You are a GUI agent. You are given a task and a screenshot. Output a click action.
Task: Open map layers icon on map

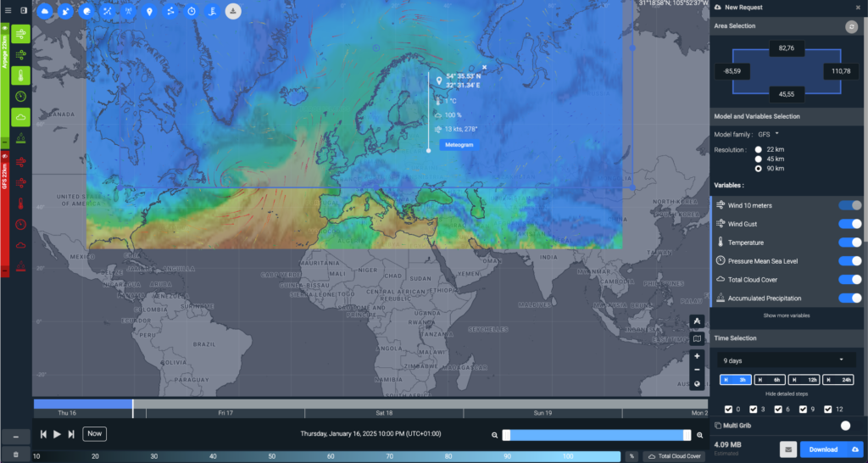(697, 338)
